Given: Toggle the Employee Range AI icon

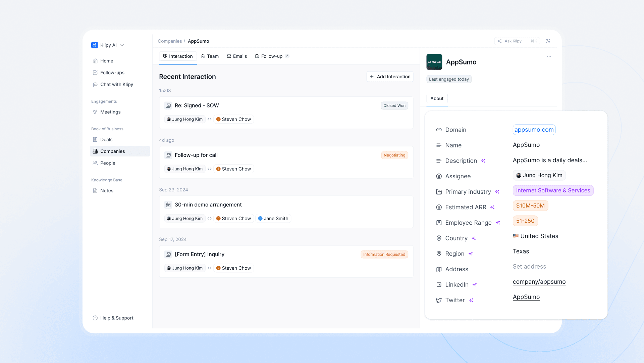Looking at the screenshot, I should (x=498, y=223).
